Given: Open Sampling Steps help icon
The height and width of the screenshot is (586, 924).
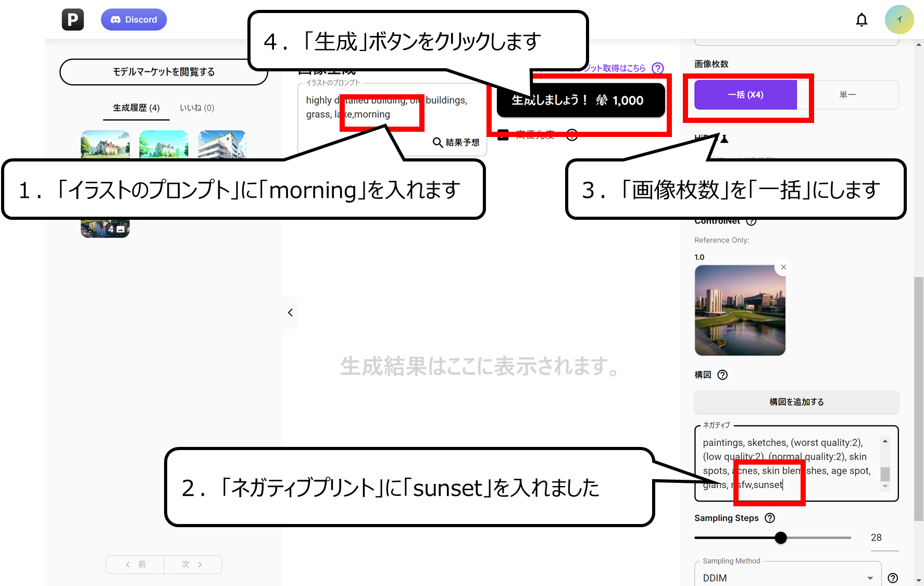Looking at the screenshot, I should 770,518.
